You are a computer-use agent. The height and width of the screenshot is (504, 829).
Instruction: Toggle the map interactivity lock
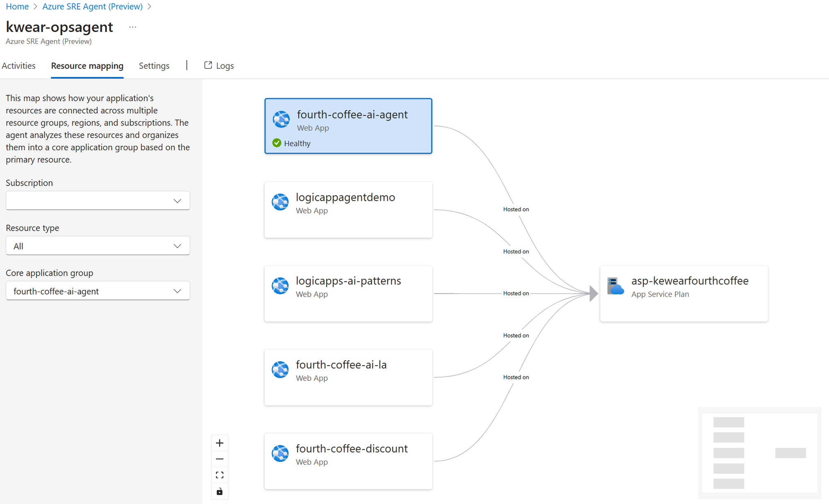[x=220, y=491]
